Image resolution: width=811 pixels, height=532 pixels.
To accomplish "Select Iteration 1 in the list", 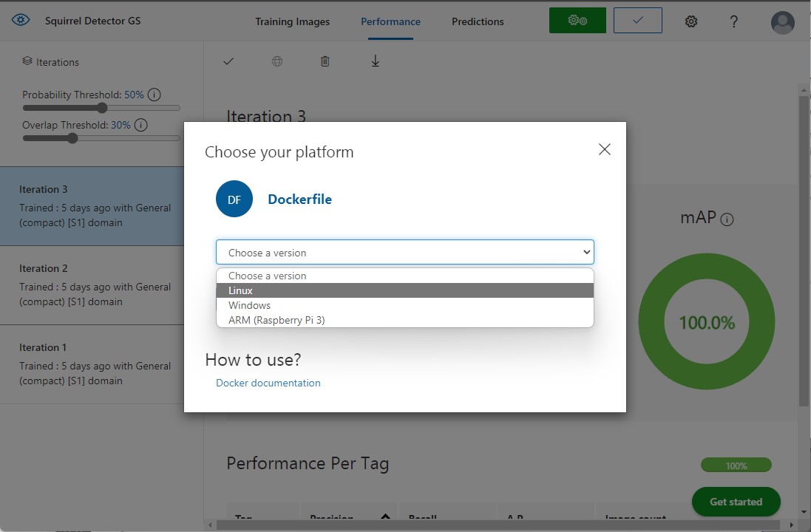I will point(92,364).
